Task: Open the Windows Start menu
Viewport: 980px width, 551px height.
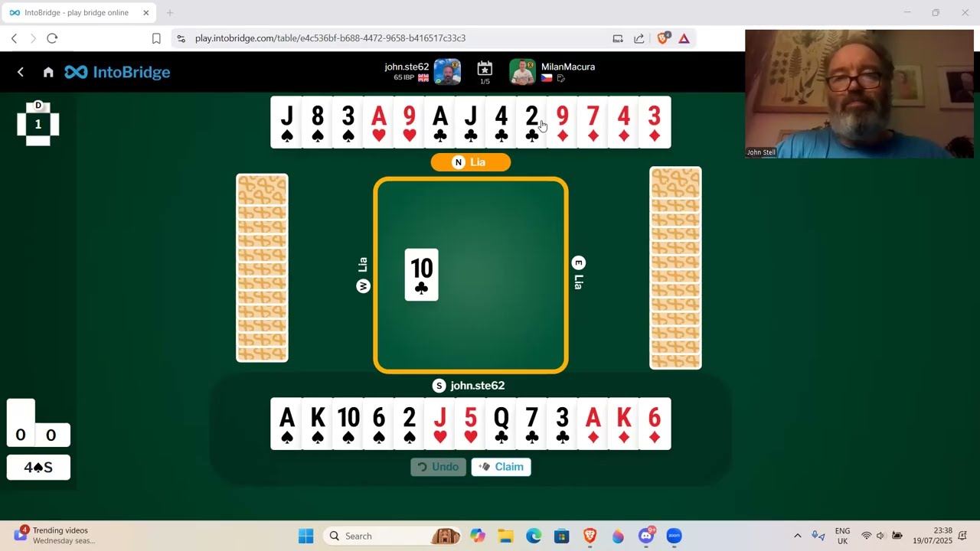Action: click(x=306, y=536)
